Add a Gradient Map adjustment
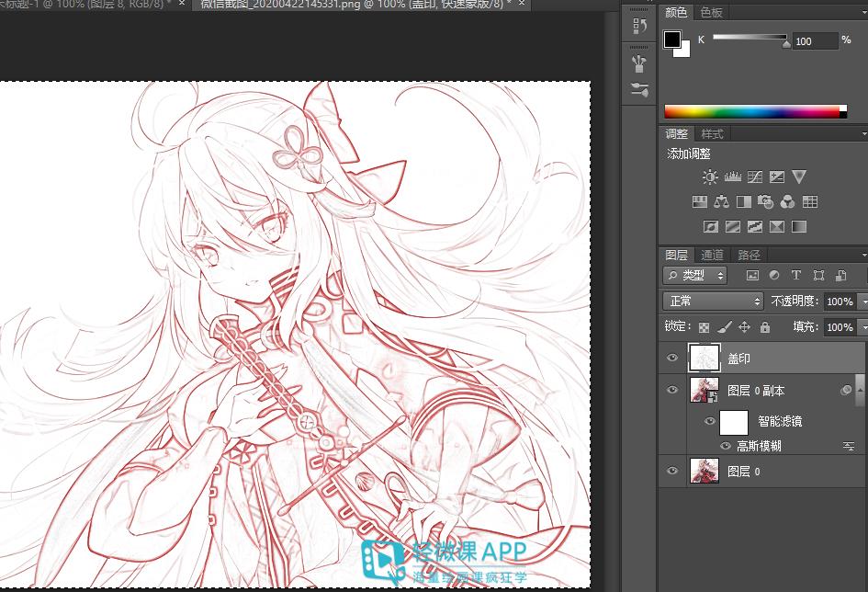The image size is (868, 592). click(799, 226)
